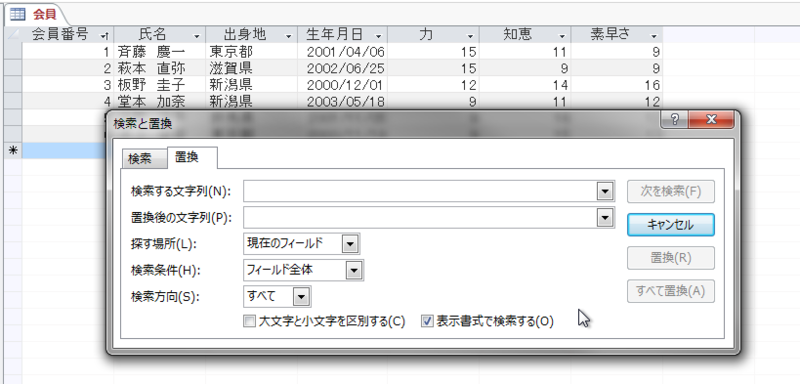Screen dimensions: 800x384
Task: Close the 検索と置換 dialog
Action: pyautogui.click(x=711, y=120)
